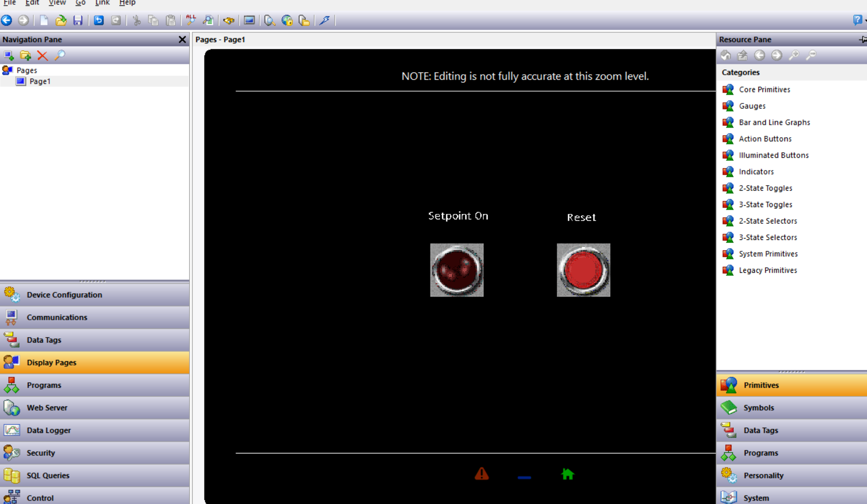This screenshot has width=867, height=504.
Task: Open the Symbols resource section
Action: pos(758,408)
